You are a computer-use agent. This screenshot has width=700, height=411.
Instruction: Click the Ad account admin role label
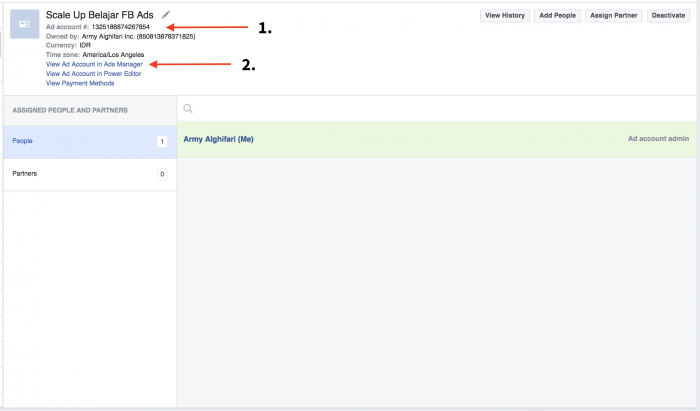point(658,139)
